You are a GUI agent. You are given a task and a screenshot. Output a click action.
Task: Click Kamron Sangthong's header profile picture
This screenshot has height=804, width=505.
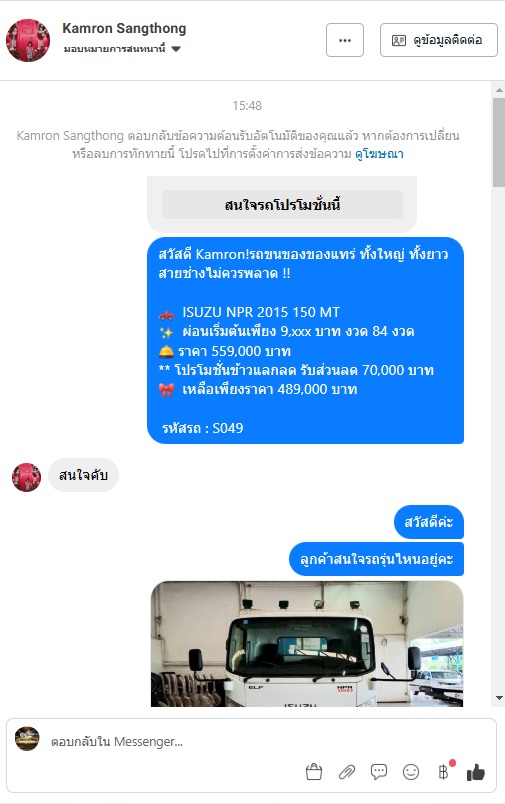[28, 40]
